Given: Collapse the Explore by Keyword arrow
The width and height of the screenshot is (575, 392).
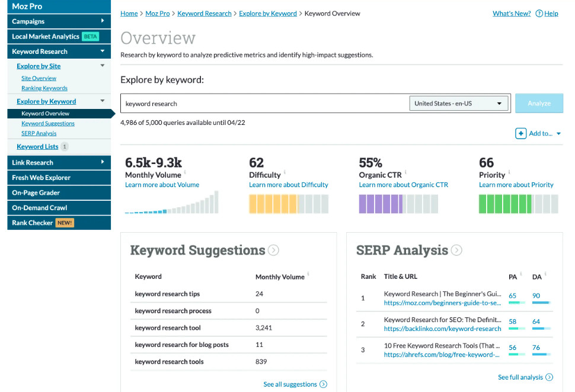Looking at the screenshot, I should pos(103,101).
